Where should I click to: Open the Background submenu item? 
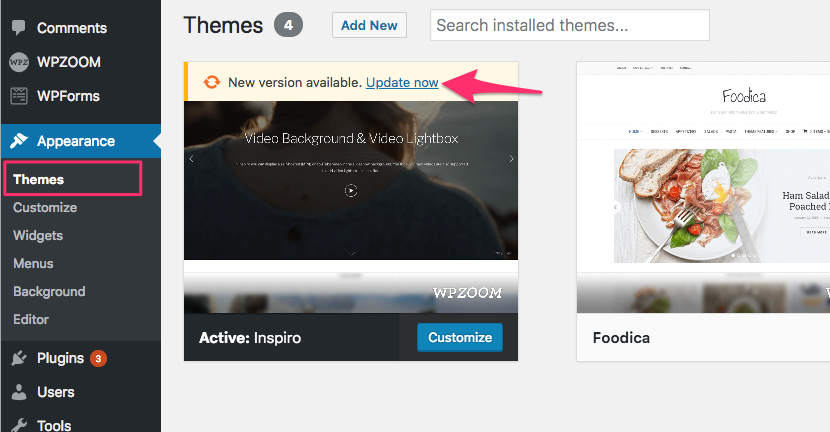49,292
